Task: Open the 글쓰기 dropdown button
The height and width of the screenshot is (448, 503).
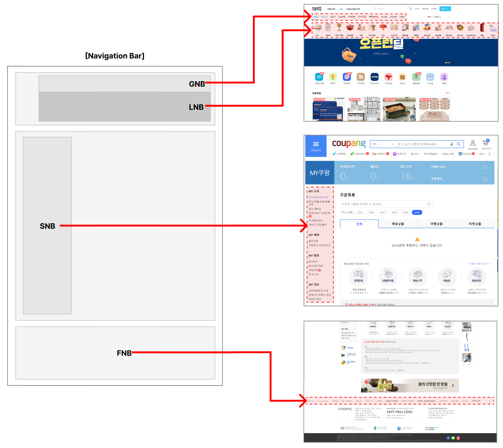Action: (445, 9)
